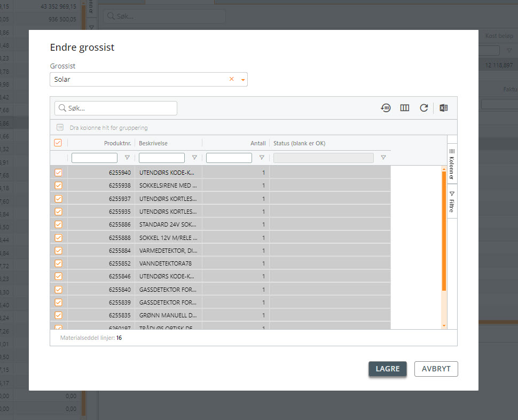Focus the Produktnr. filter input

(94, 158)
